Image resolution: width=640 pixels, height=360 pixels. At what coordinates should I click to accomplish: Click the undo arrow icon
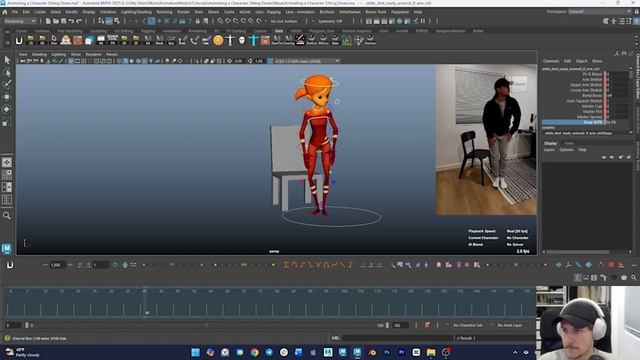tap(71, 21)
